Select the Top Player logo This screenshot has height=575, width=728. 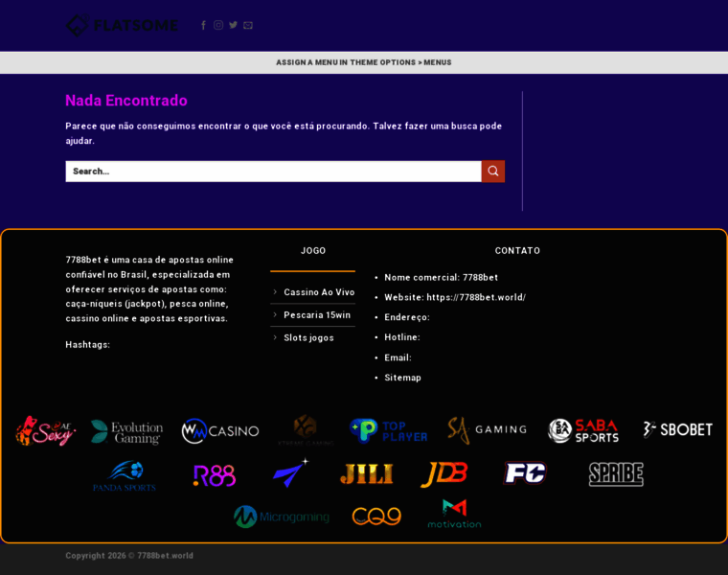point(388,430)
